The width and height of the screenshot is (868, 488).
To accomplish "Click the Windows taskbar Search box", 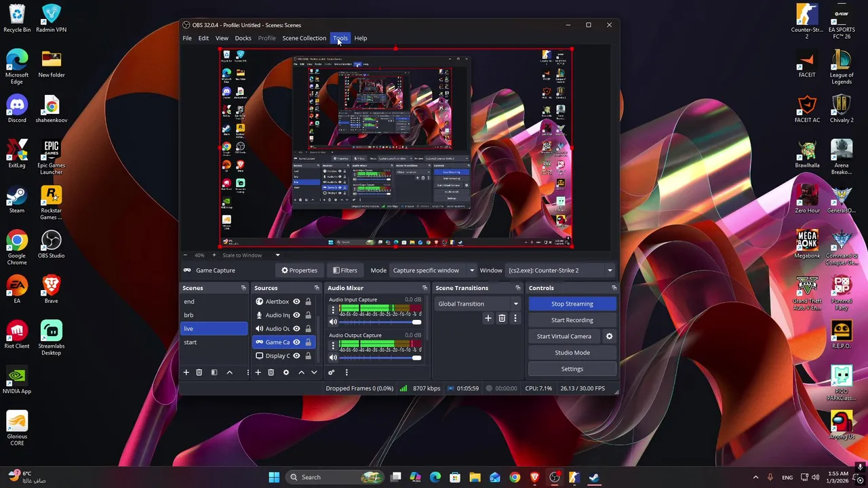I will pyautogui.click(x=335, y=477).
